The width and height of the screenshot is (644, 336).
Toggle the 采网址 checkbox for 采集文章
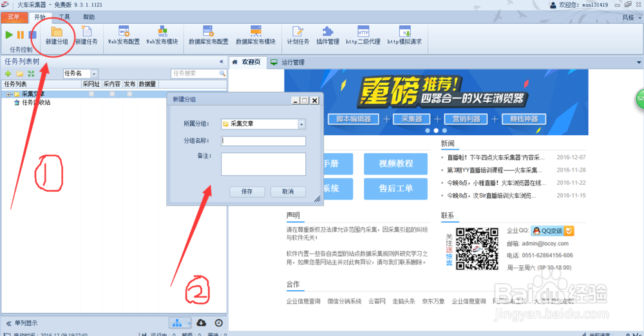coord(91,94)
